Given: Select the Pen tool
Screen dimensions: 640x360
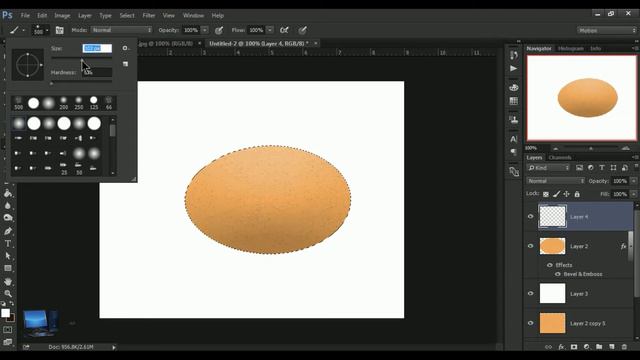Looking at the screenshot, I should [x=8, y=231].
